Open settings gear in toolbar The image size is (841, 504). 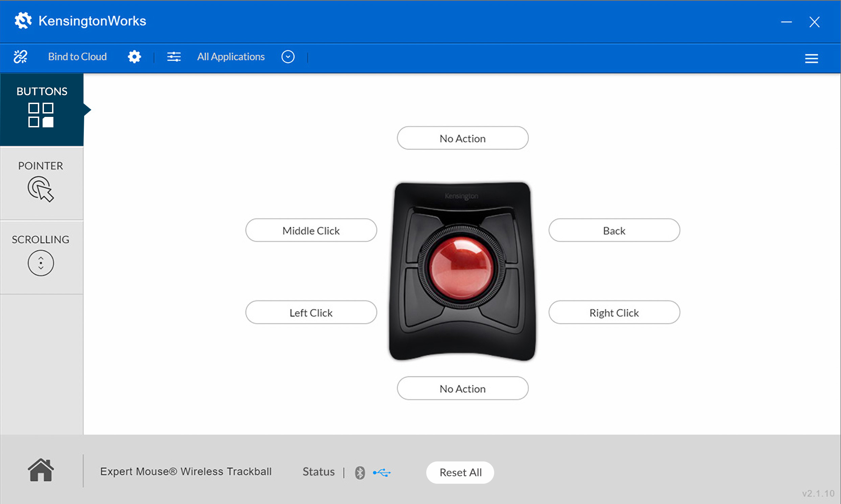(134, 57)
